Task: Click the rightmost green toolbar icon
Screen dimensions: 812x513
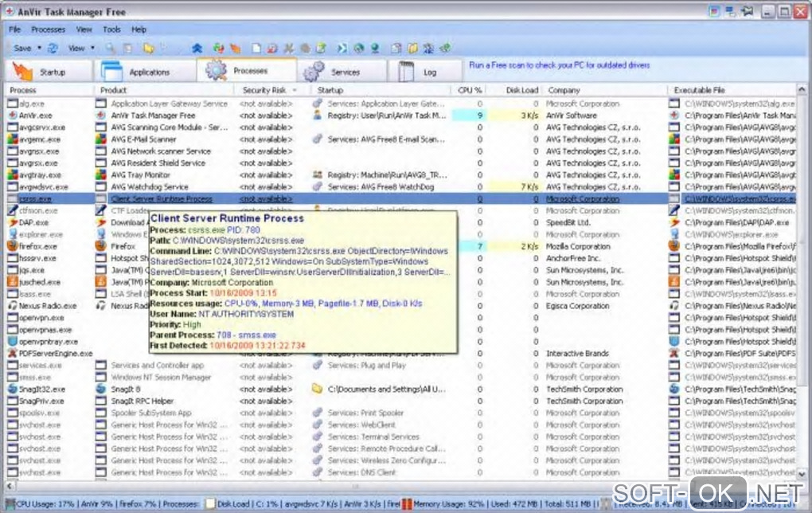Action: point(445,48)
